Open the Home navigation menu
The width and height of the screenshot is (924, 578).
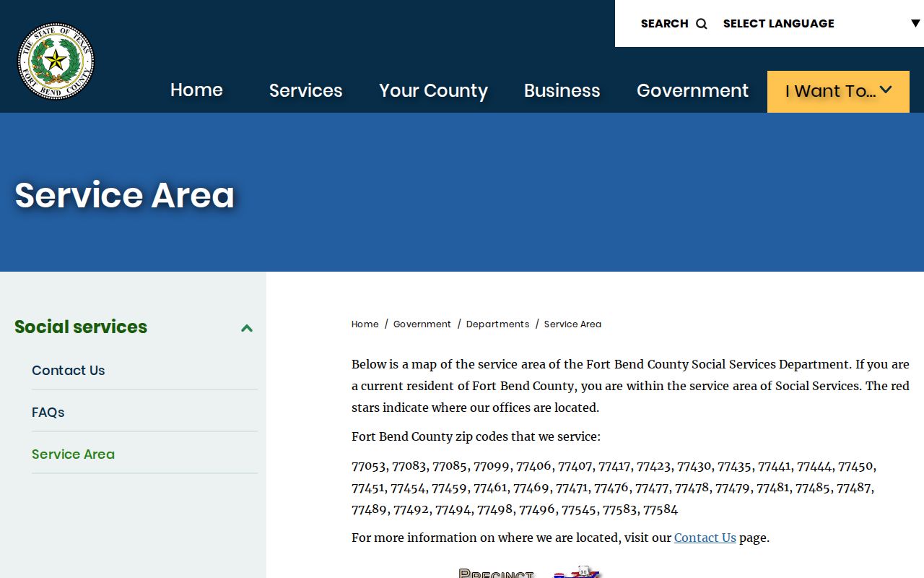(196, 90)
